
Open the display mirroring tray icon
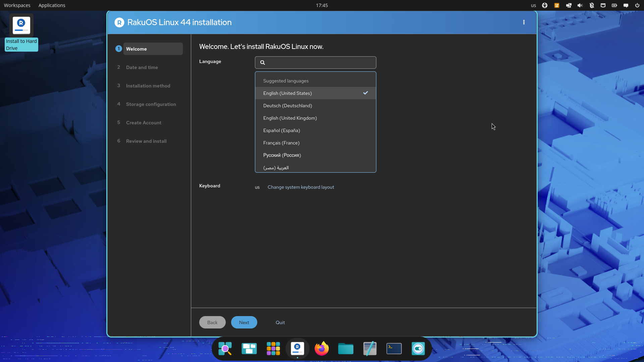click(x=569, y=5)
